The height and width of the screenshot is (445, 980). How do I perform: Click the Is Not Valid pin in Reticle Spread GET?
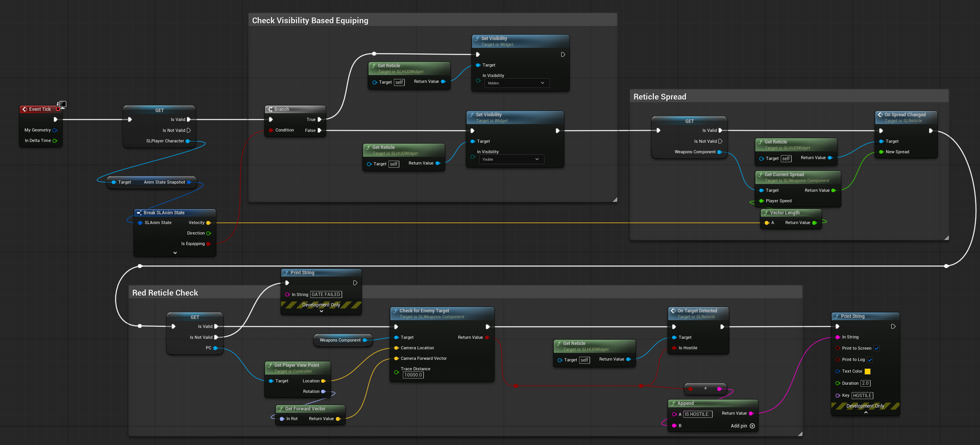click(720, 142)
